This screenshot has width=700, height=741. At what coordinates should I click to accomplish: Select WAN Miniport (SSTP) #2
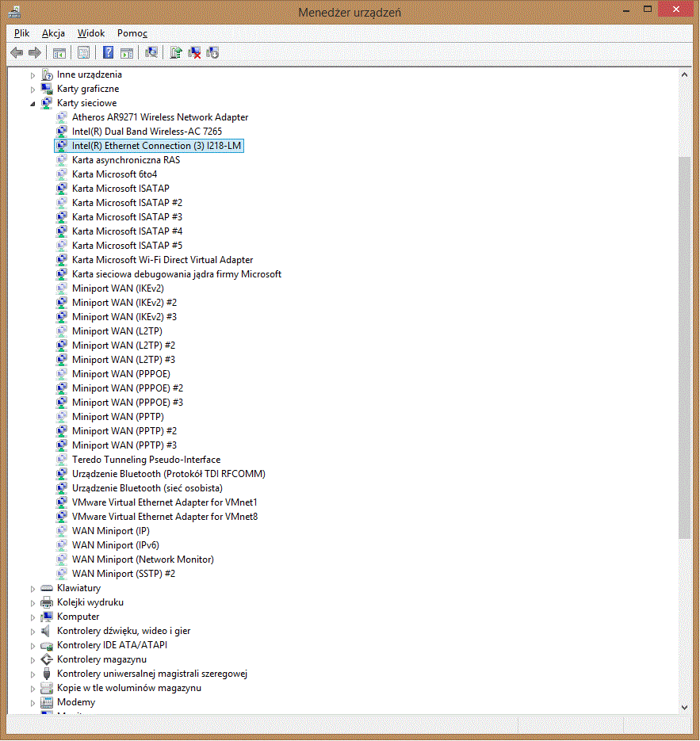pos(124,573)
